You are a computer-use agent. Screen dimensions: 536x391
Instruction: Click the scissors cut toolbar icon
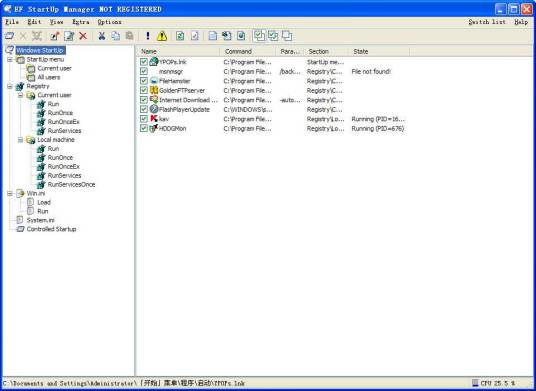102,36
